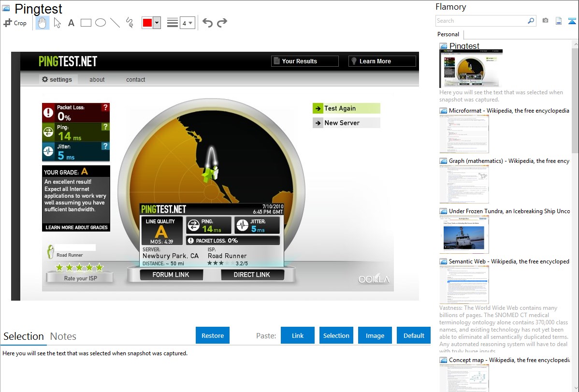
Task: Click the Jitter help question mark
Action: point(105,146)
